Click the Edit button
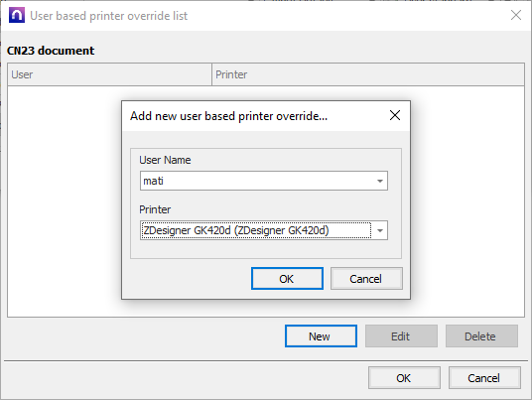Screen dimensions: 532x400 point(401,336)
